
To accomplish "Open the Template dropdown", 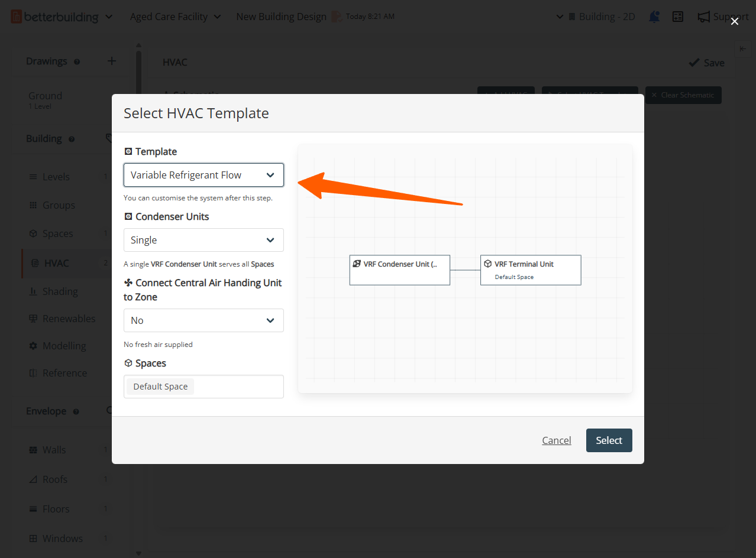I will click(x=203, y=175).
